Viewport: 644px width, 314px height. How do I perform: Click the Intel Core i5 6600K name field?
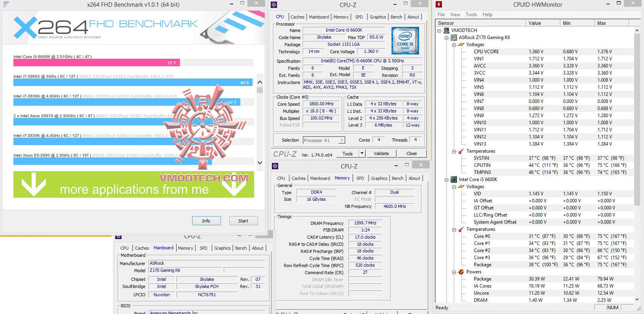coord(344,30)
